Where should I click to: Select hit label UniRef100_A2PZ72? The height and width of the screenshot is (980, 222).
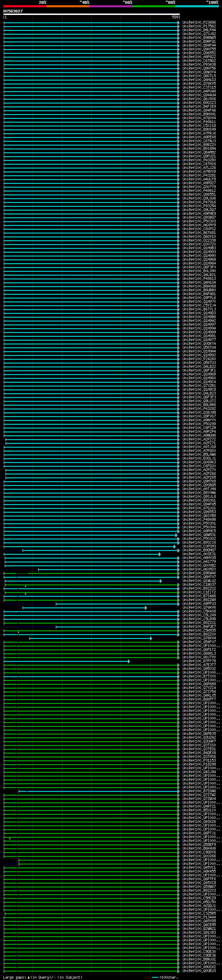pyautogui.click(x=199, y=439)
